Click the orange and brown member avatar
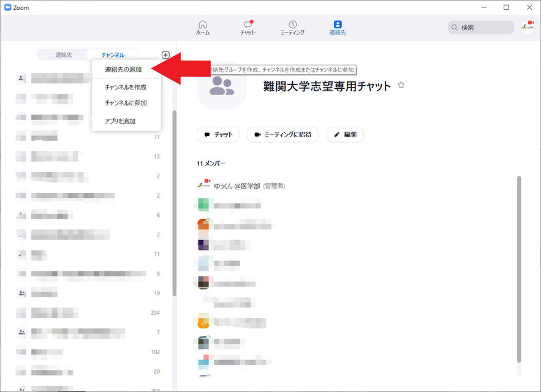541x392 pixels. pyautogui.click(x=203, y=225)
